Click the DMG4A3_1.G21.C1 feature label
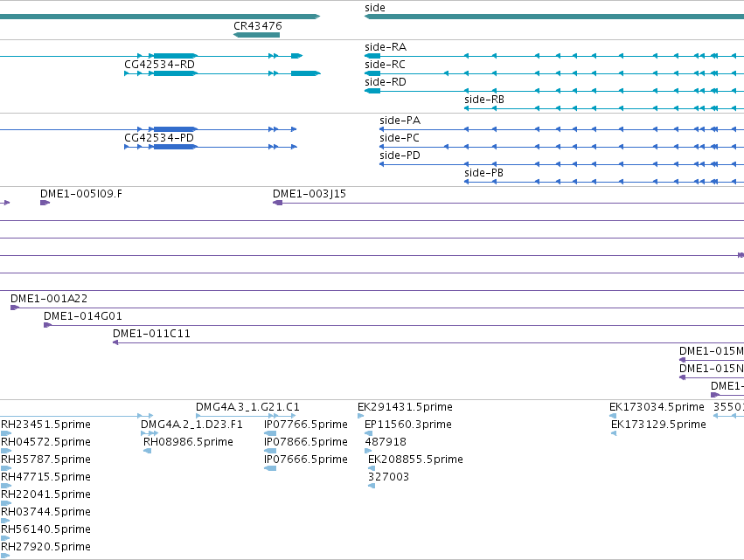The width and height of the screenshot is (744, 560). click(x=247, y=407)
